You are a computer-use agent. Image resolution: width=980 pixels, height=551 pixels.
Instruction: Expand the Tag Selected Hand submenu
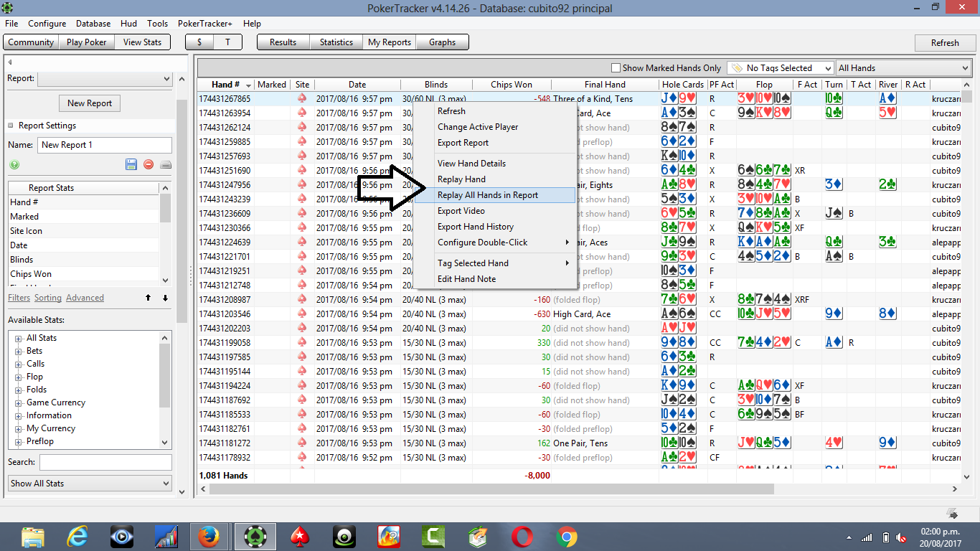[x=495, y=263]
